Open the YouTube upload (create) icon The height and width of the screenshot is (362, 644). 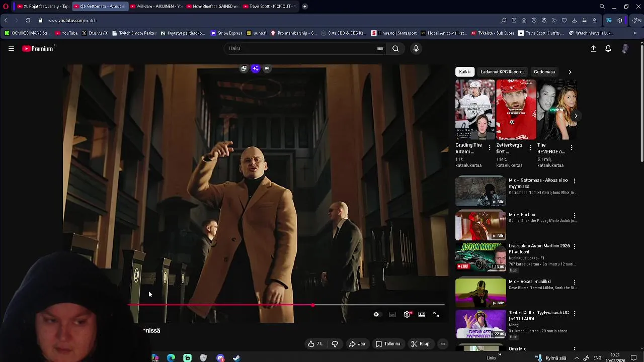point(593,49)
